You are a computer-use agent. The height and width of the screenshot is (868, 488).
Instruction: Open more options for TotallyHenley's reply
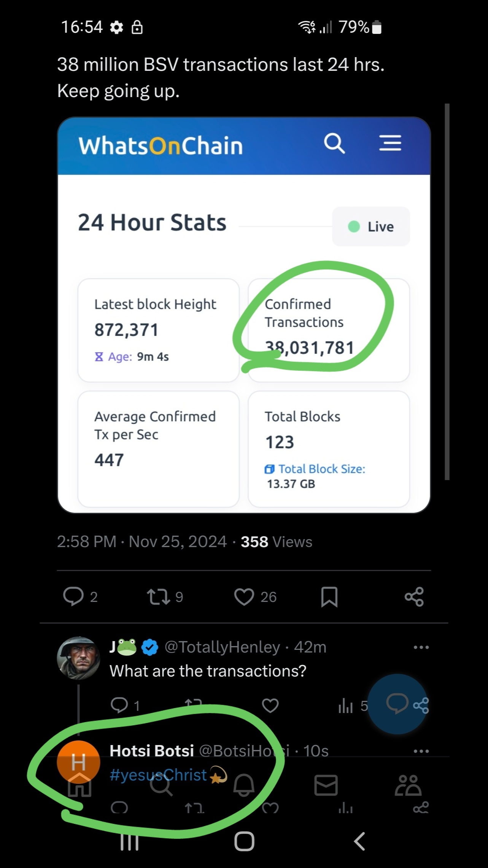coord(421,647)
